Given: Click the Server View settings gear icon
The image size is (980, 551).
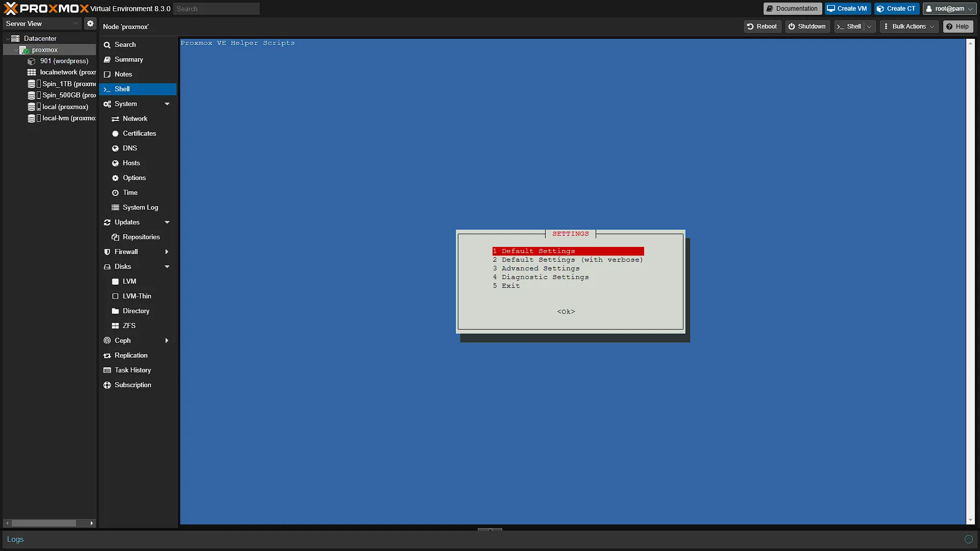Looking at the screenshot, I should click(x=90, y=23).
